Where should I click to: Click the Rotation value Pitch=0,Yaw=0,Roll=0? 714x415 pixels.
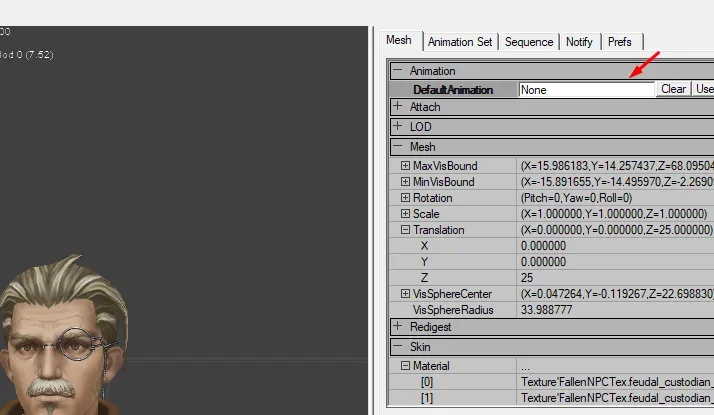[x=576, y=198]
